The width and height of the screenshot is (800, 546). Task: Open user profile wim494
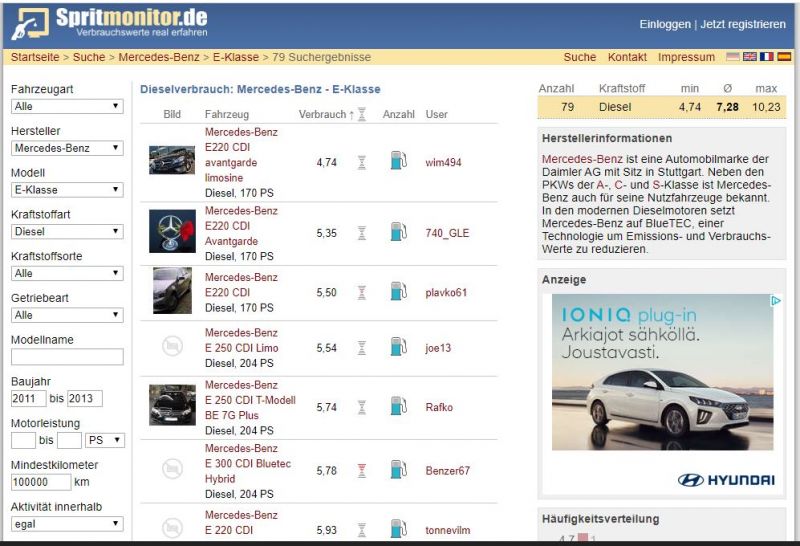(x=443, y=162)
